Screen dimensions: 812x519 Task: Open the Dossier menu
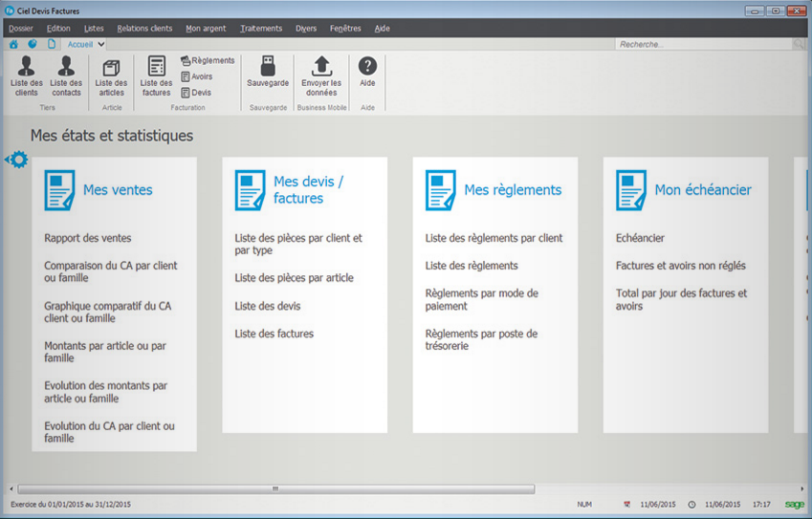(x=21, y=29)
